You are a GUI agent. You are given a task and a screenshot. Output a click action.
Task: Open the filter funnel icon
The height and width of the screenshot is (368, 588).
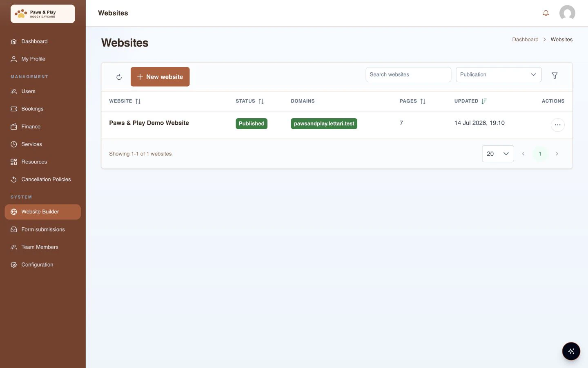(x=555, y=75)
